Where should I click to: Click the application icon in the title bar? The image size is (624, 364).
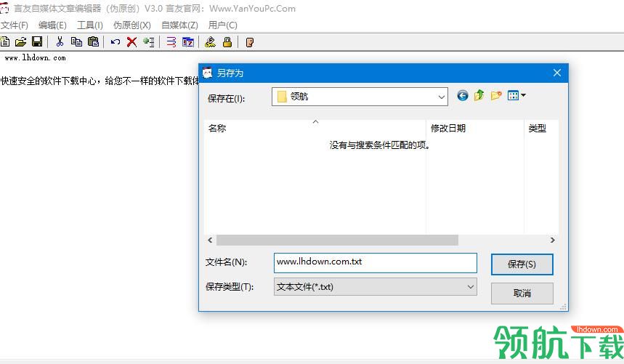(x=4, y=8)
